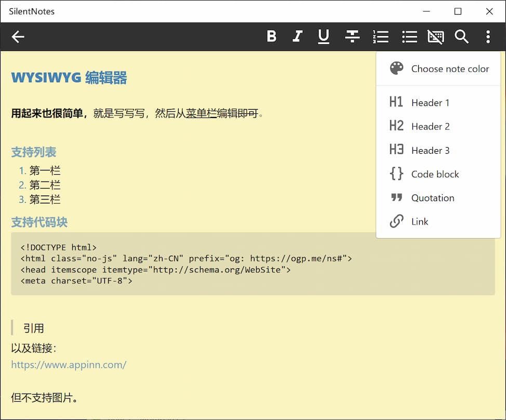The image size is (506, 420).
Task: Toggle bold formatting
Action: [271, 36]
